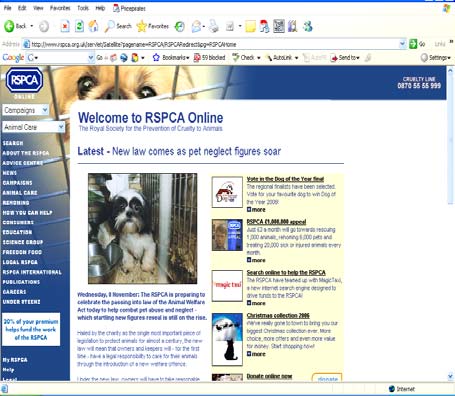Click the page vertical scrollbar down arrow
The width and height of the screenshot is (455, 396).
(x=450, y=377)
